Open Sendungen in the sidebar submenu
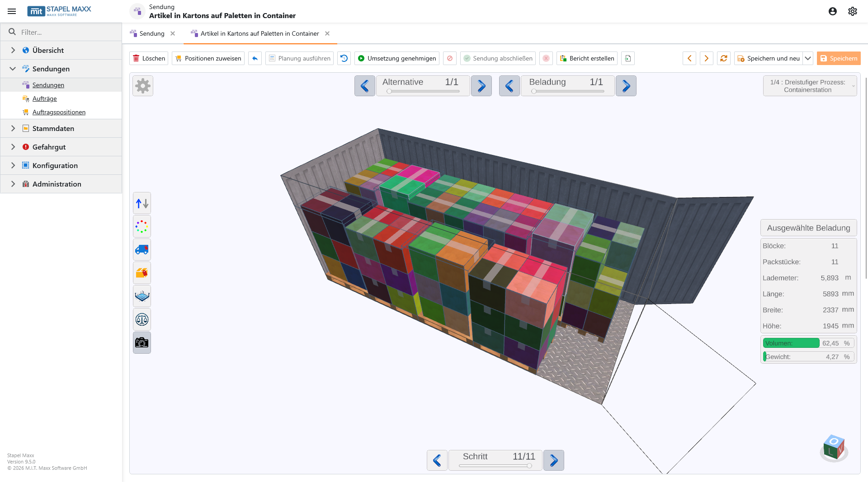 (x=48, y=85)
